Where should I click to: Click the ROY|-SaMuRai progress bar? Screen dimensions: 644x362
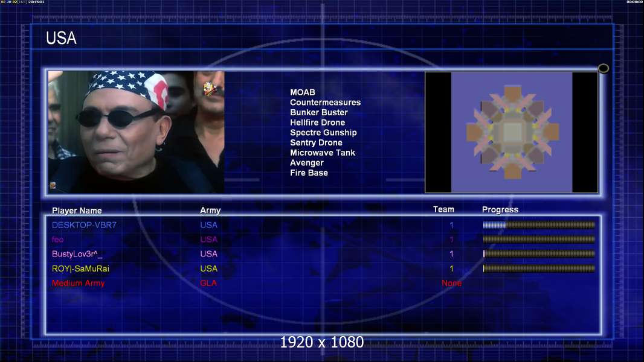pos(538,268)
